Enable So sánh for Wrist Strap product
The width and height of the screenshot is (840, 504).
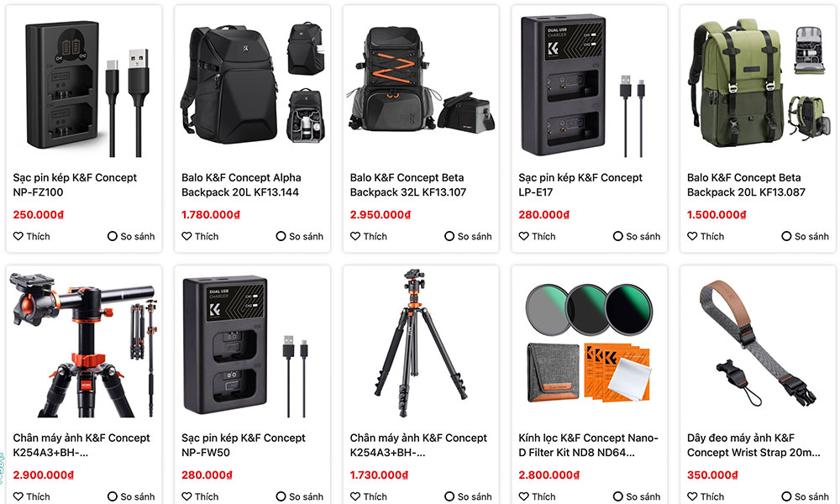click(786, 496)
